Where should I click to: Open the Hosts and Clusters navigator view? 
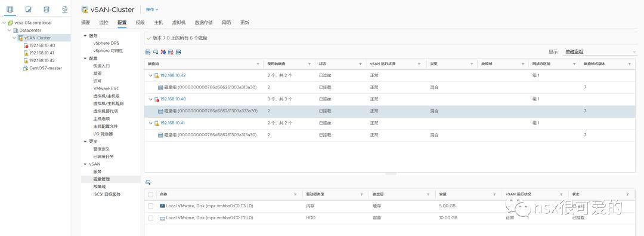point(10,9)
